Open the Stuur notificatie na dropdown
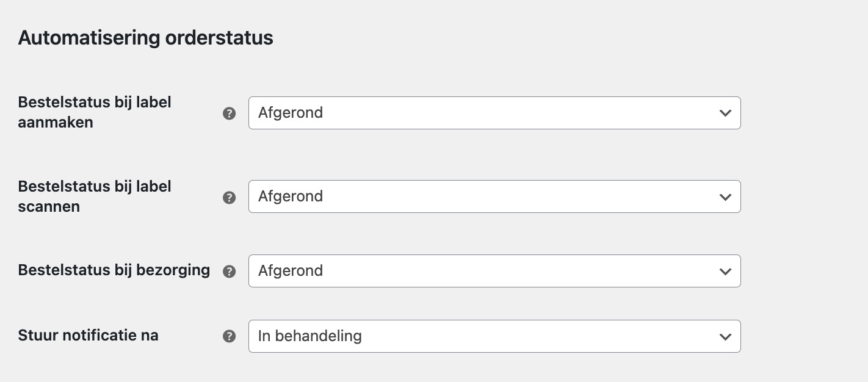 (x=494, y=336)
